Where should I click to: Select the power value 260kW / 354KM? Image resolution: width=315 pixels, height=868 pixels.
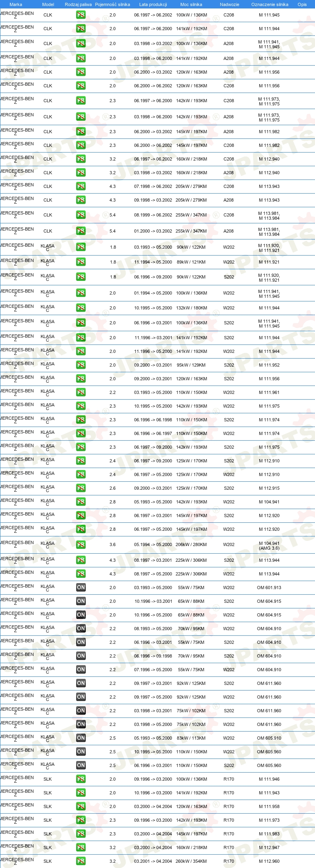point(191,861)
